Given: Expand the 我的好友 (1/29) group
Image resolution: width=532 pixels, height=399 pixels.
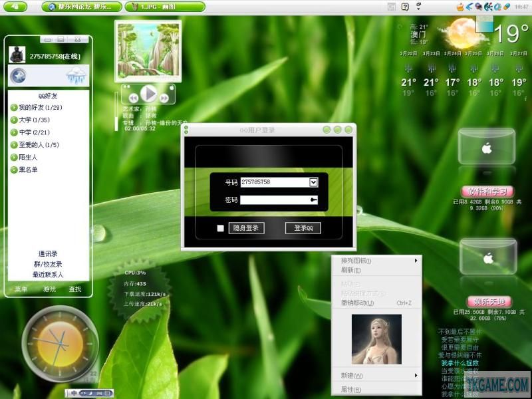Looking at the screenshot, I should 37,108.
